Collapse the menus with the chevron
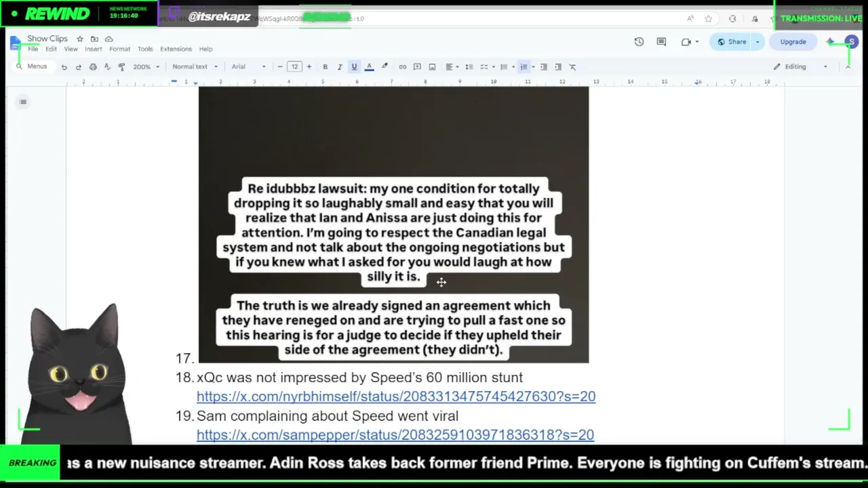 pos(848,66)
